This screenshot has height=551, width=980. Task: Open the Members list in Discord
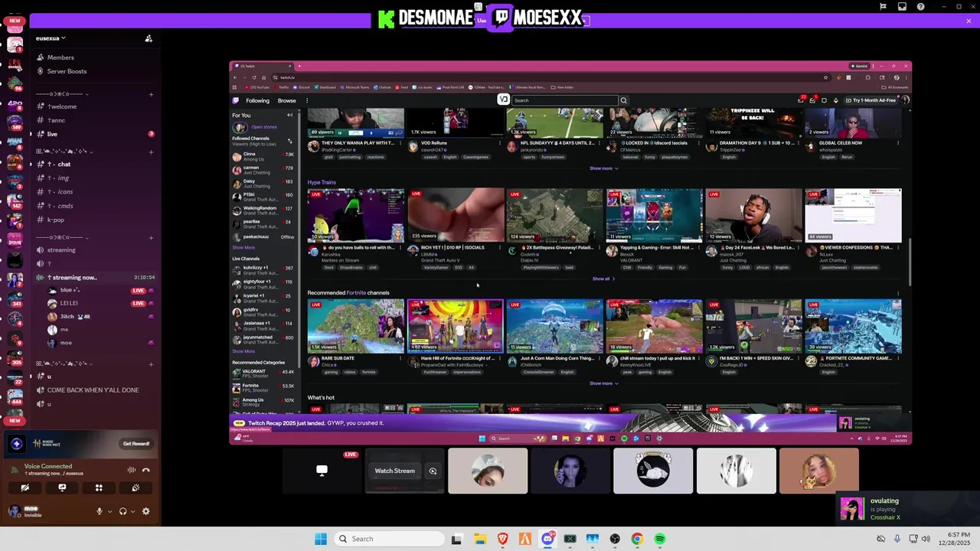[x=60, y=57]
